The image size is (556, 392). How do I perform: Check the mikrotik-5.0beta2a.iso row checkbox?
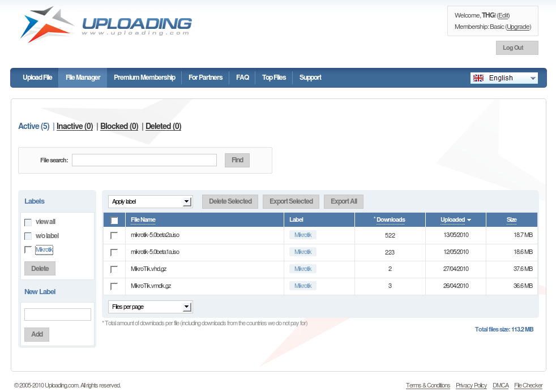tap(114, 235)
